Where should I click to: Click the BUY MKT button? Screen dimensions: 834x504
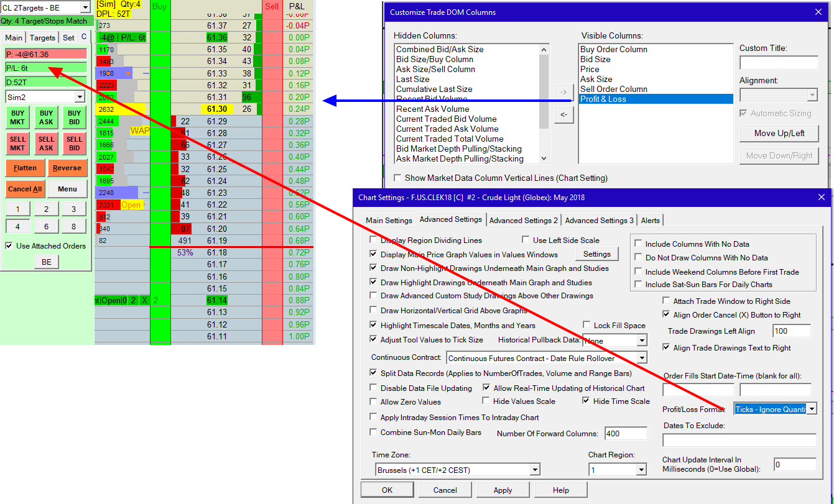(17, 117)
